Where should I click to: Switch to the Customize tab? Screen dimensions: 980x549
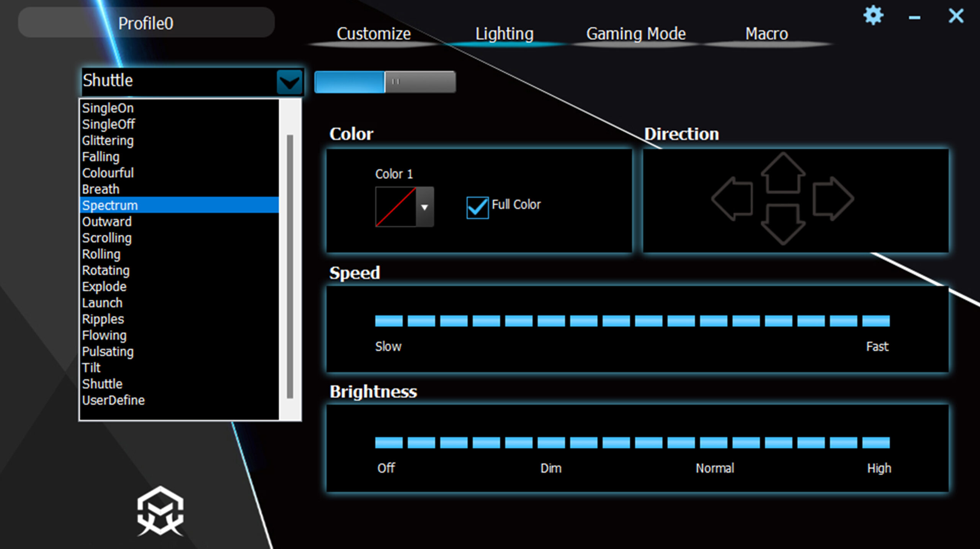click(x=374, y=34)
